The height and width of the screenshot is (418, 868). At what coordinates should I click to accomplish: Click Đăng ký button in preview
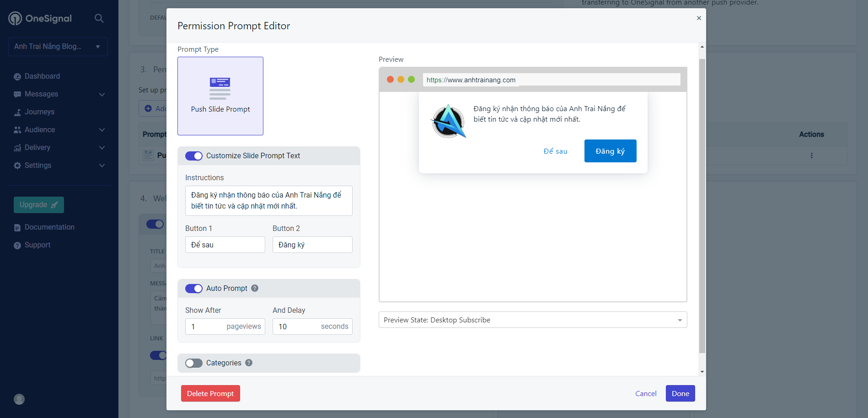click(610, 151)
